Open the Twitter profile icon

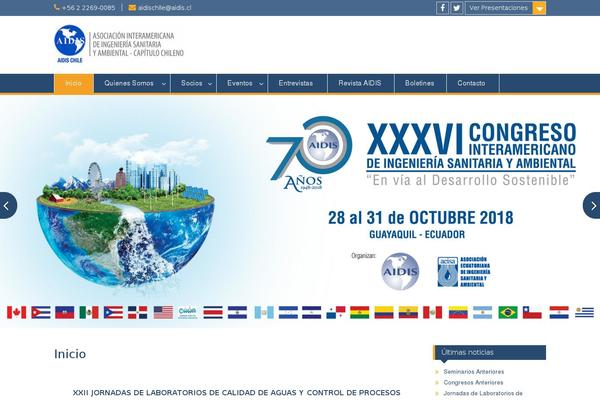pos(457,8)
